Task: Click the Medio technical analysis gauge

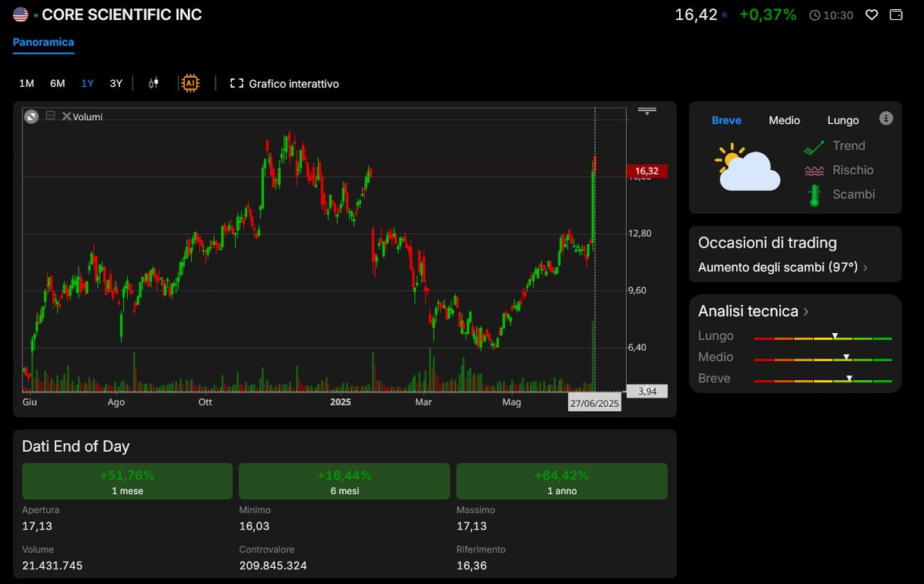Action: [x=823, y=358]
